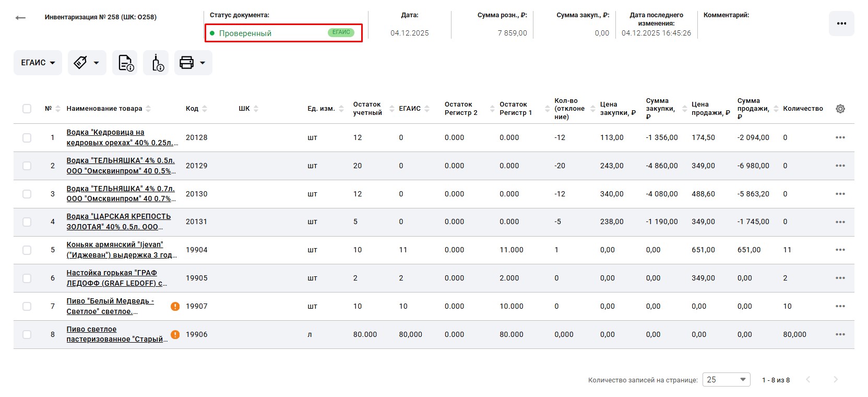Sort by Наименование товара column

tap(104, 109)
